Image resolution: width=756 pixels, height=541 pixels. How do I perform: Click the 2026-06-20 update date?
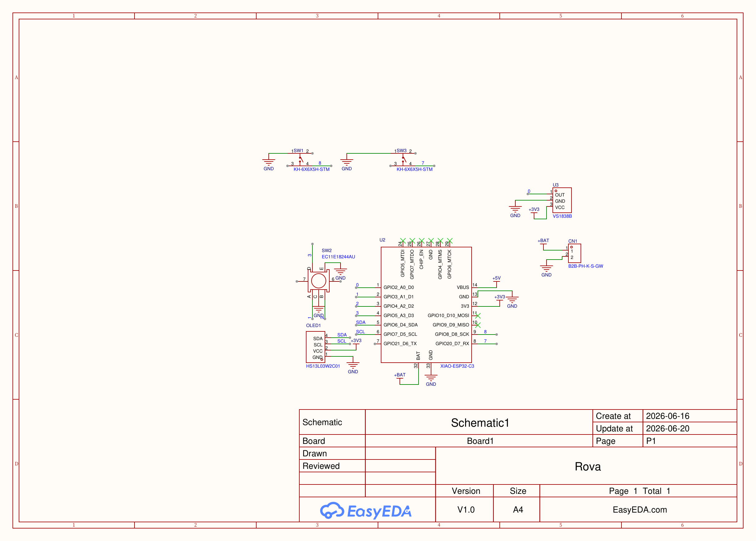[x=667, y=429]
